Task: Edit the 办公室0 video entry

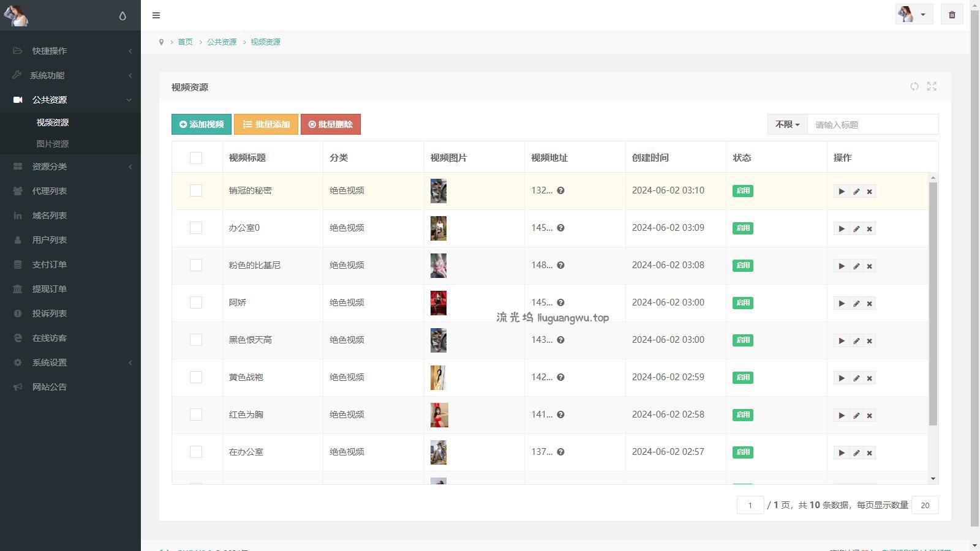Action: tap(856, 229)
